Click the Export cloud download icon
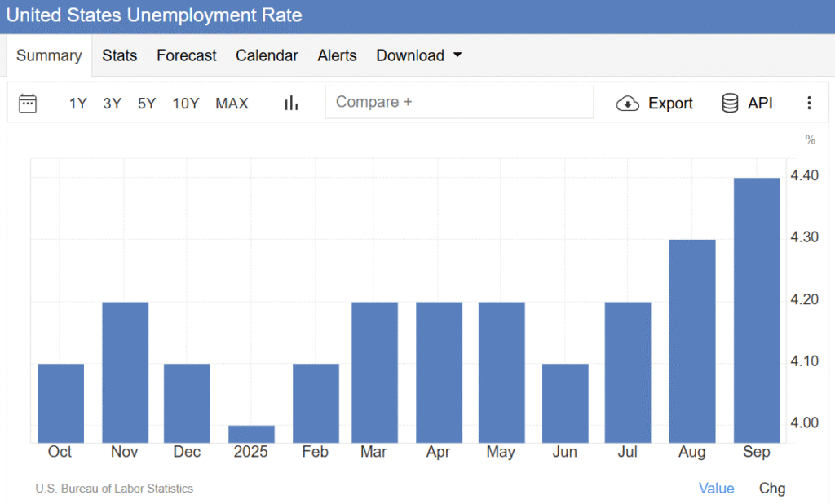Image resolution: width=835 pixels, height=504 pixels. [627, 103]
